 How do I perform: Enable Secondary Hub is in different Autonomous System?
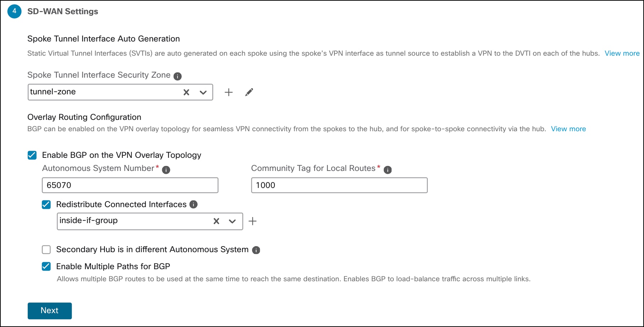(46, 250)
